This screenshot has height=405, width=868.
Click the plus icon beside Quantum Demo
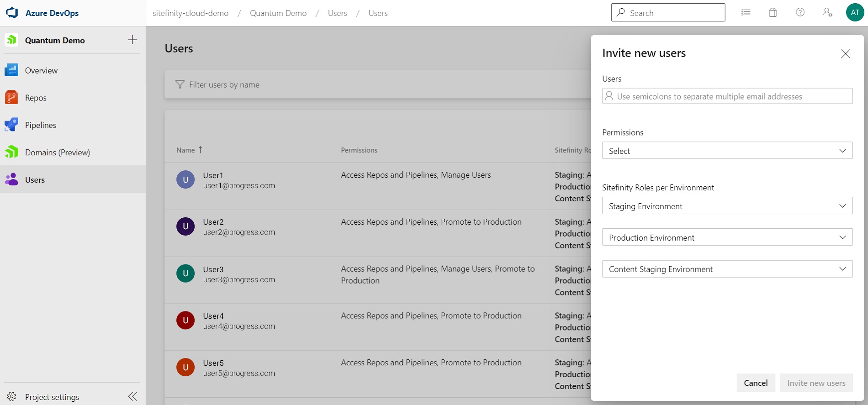pyautogui.click(x=132, y=40)
